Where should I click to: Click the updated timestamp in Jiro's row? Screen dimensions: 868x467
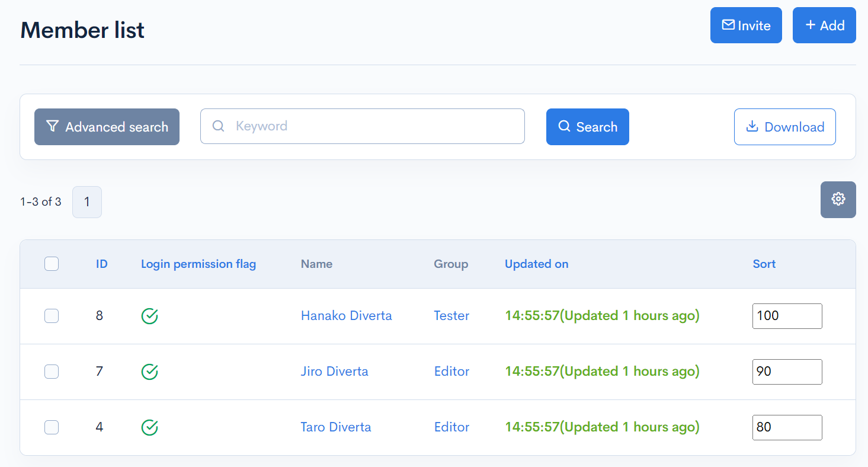(x=603, y=372)
